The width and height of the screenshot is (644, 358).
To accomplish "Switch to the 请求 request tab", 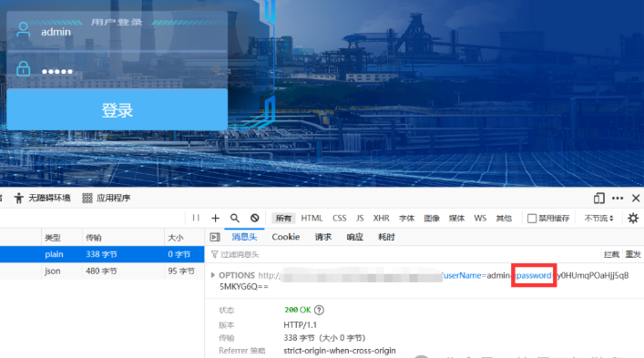I will 322,237.
